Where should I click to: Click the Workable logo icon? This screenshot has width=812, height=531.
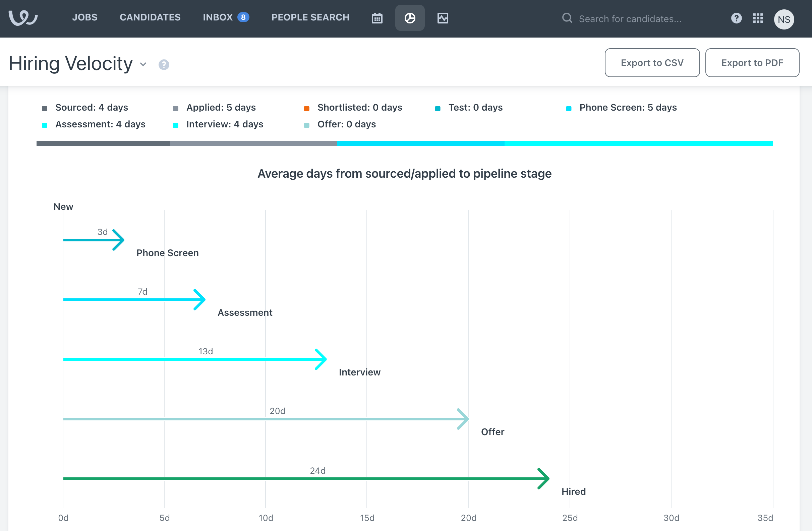click(23, 18)
